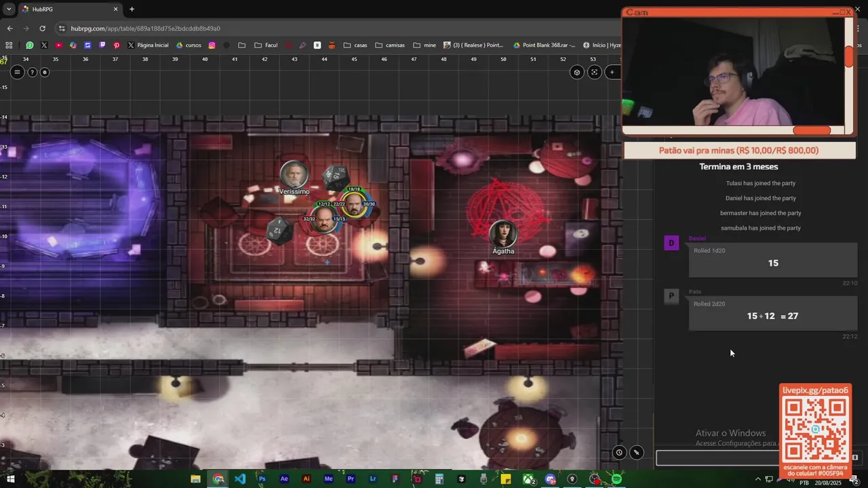Open the help question mark button

32,72
